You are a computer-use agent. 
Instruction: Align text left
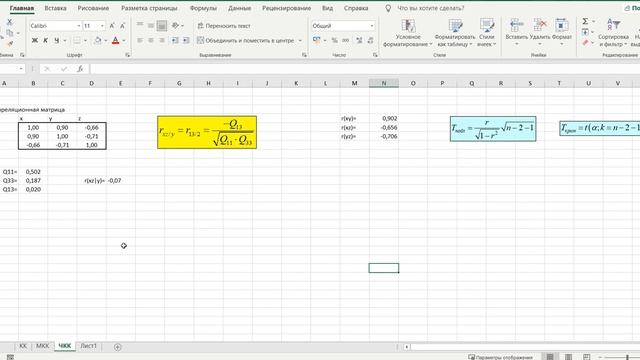tap(140, 40)
